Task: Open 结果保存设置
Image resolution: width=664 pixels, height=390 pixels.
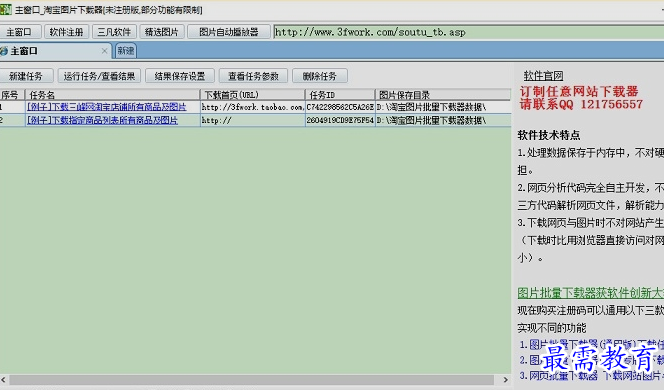Action: click(180, 76)
